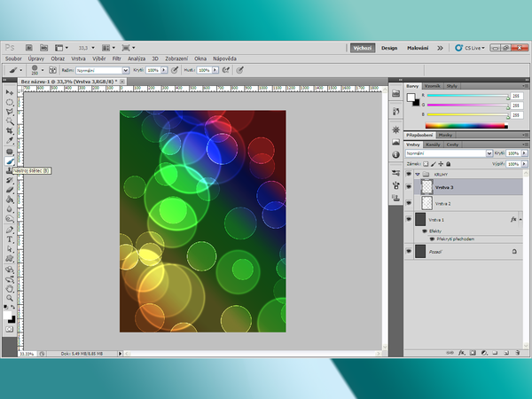Open the Filtr menu
Screen dimensions: 532x399
(116, 58)
